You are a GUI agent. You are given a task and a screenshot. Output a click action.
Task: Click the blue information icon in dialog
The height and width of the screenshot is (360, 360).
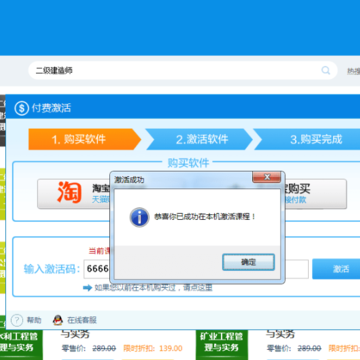[x=139, y=217]
